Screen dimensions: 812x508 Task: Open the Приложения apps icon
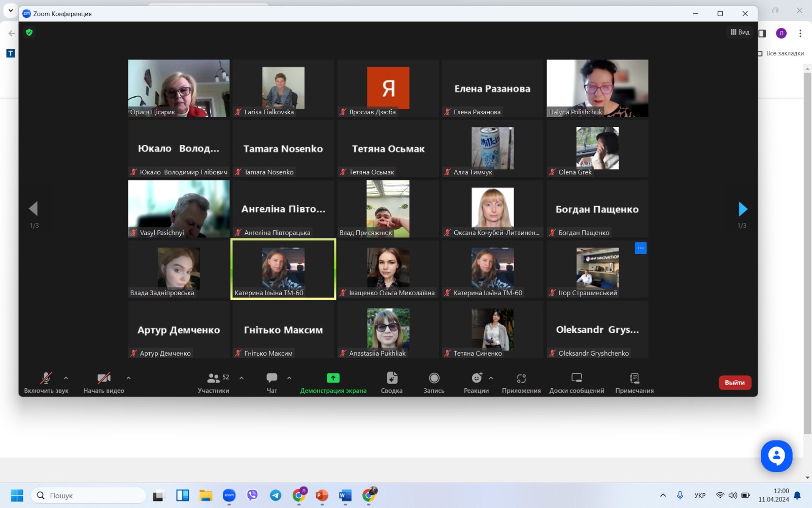tap(521, 382)
